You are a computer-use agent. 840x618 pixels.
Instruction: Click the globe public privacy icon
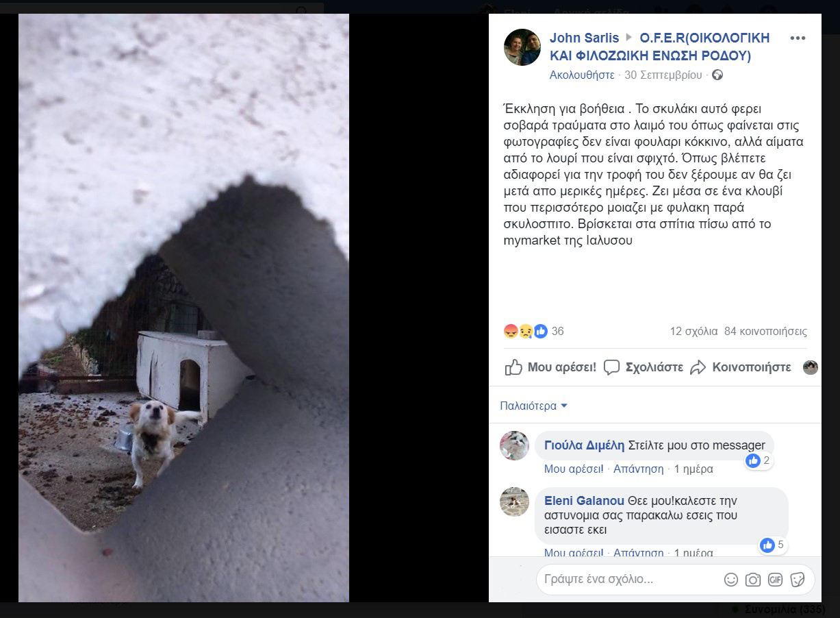[717, 75]
